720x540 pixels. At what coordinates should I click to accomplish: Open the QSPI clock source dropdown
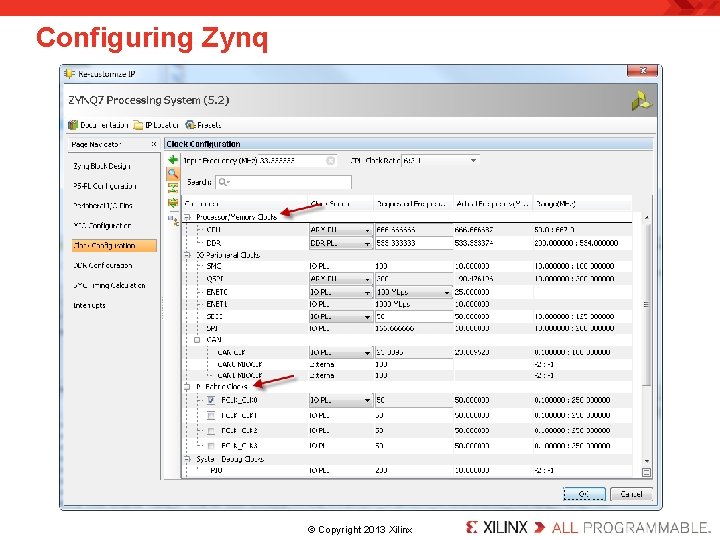[x=340, y=279]
